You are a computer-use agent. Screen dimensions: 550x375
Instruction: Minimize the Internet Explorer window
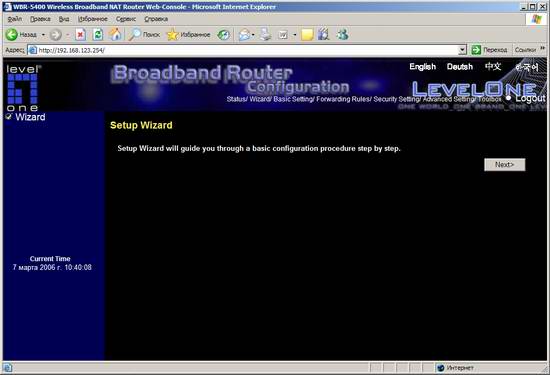point(524,7)
